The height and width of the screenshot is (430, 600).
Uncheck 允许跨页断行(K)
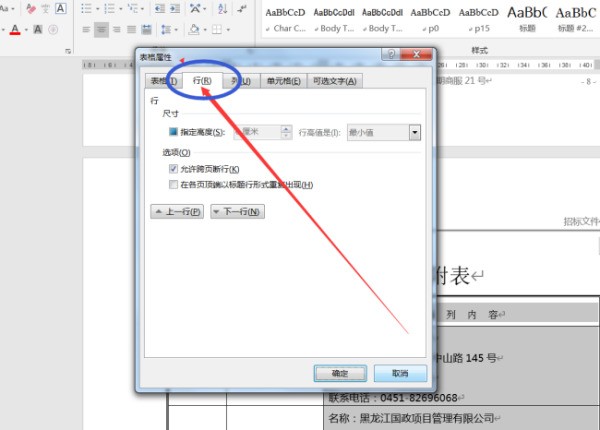tap(173, 169)
